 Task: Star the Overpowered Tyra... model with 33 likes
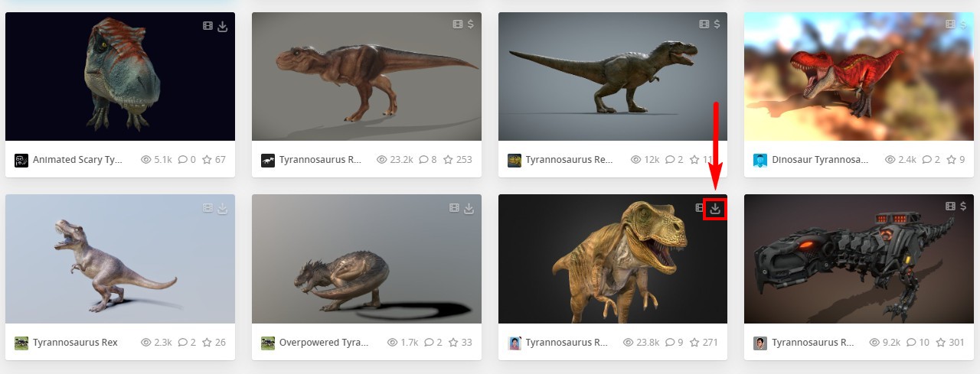coord(453,343)
